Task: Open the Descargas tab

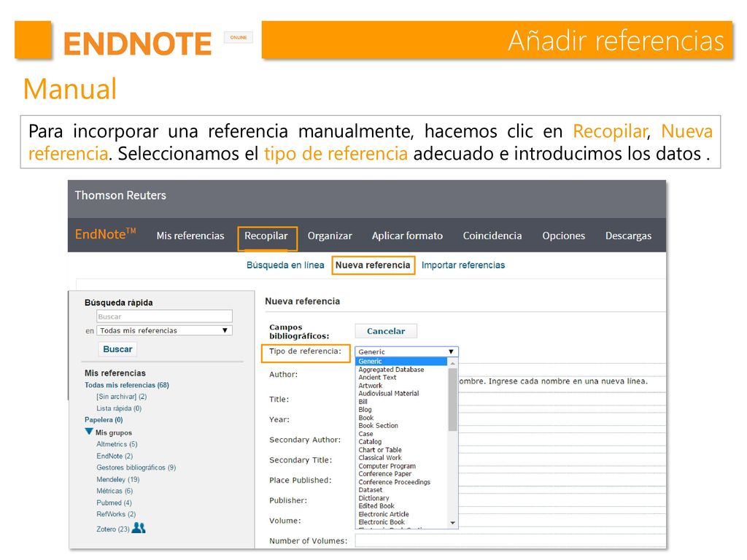Action: point(628,236)
